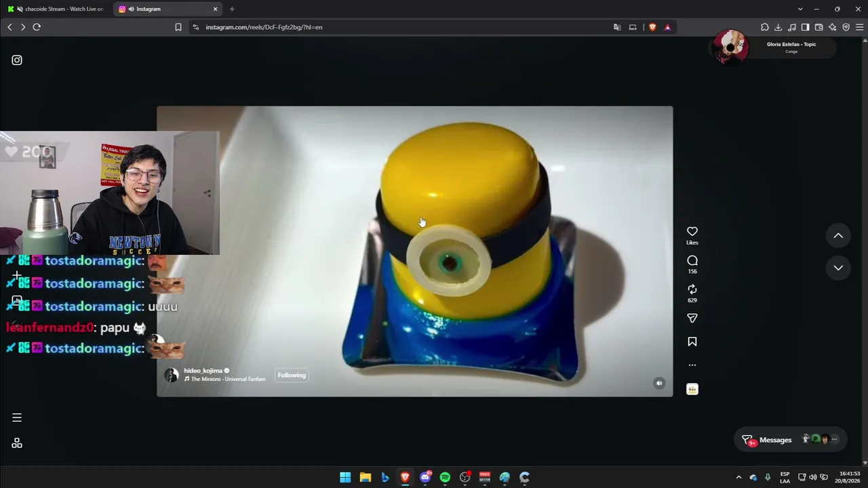This screenshot has width=868, height=488.
Task: Go to the next reel with down arrow
Action: coord(838,268)
